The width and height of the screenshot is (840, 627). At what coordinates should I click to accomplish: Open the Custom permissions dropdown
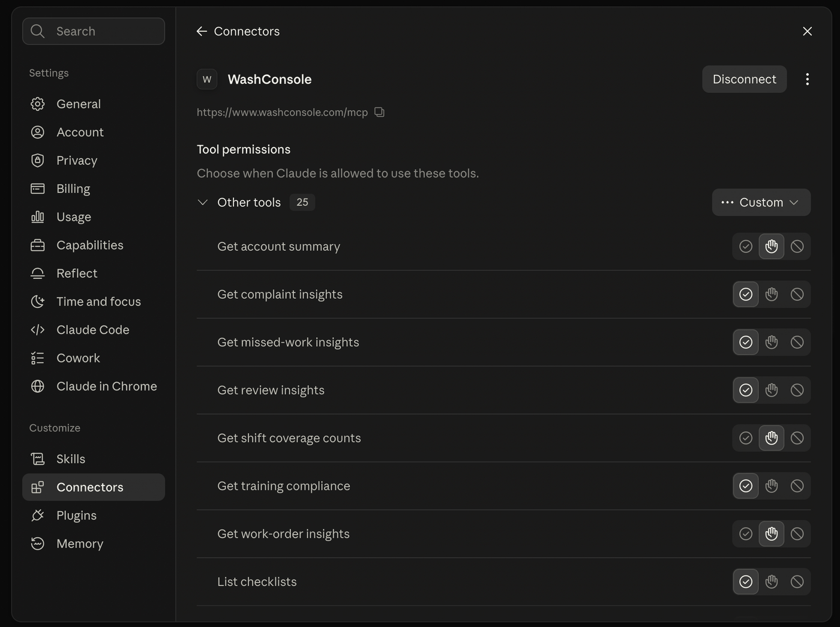click(x=761, y=202)
